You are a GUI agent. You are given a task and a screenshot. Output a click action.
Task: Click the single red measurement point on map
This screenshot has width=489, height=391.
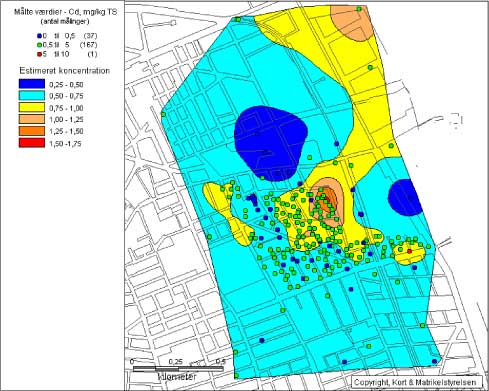pyautogui.click(x=410, y=251)
